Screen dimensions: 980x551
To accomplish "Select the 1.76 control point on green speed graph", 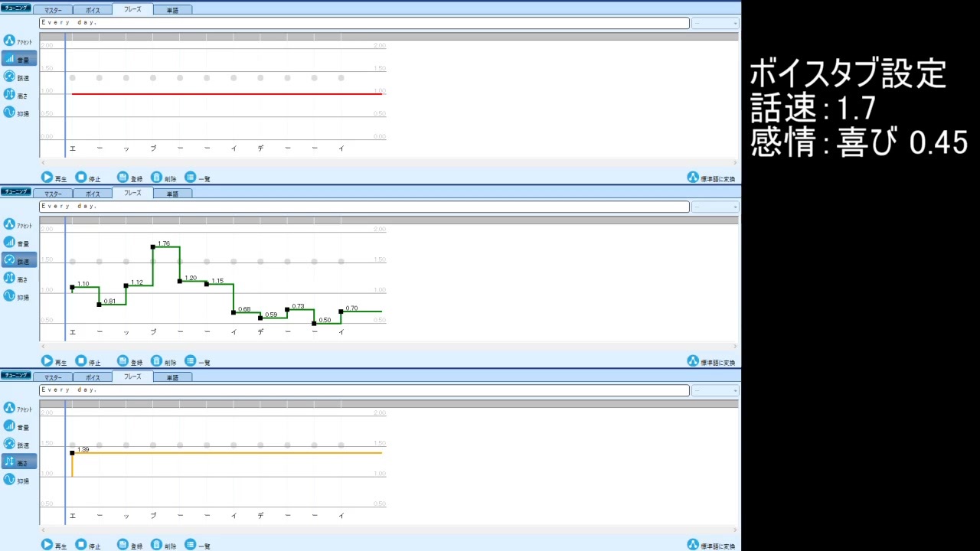I will [153, 246].
